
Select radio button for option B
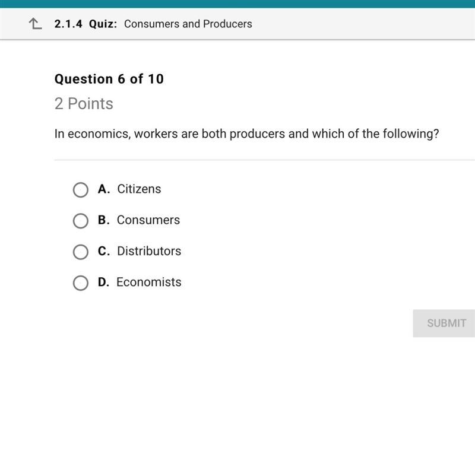pos(81,221)
